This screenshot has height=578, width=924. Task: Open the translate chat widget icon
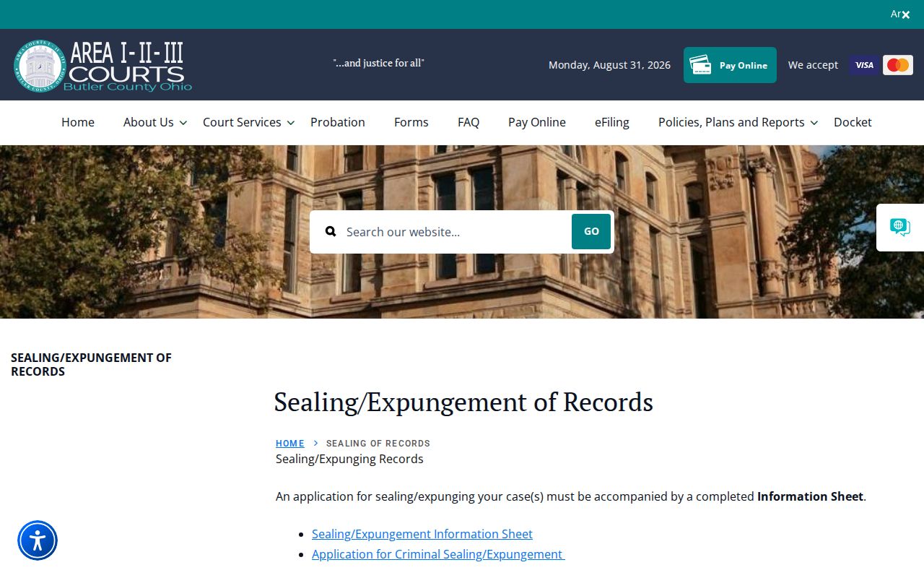pyautogui.click(x=900, y=228)
